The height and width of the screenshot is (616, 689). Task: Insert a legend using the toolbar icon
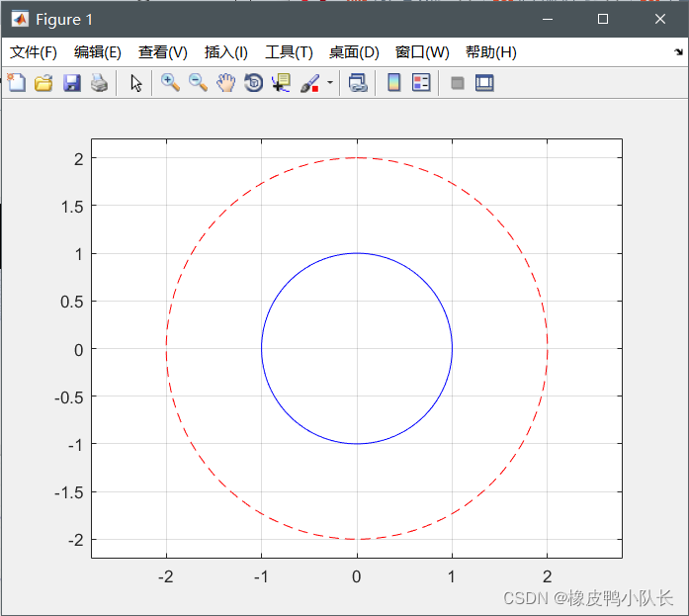coord(421,83)
